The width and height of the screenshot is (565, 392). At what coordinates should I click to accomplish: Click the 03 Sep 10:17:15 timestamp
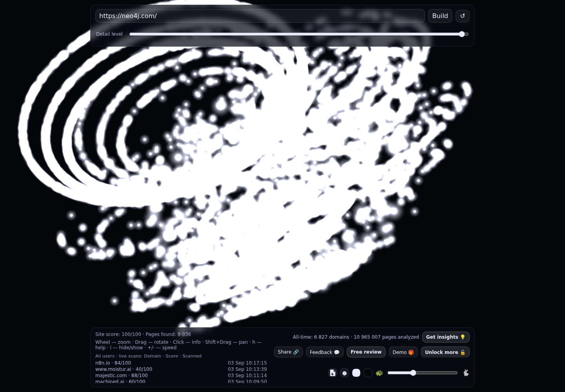tap(247, 363)
